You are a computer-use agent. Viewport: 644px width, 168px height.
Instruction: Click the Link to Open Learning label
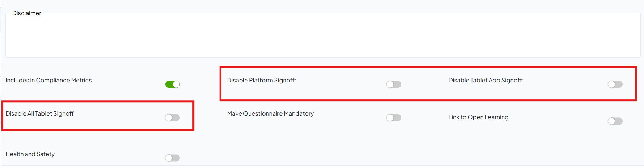(478, 117)
